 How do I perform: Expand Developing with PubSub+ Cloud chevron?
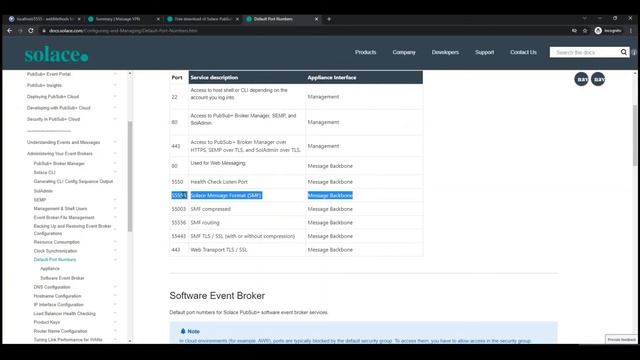(116, 108)
